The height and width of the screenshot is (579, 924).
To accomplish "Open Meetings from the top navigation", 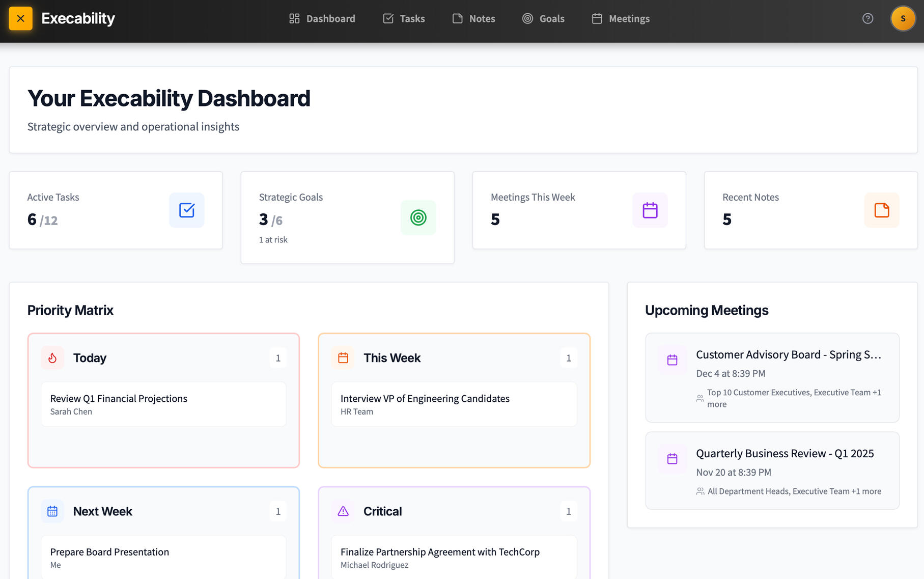I will point(621,19).
